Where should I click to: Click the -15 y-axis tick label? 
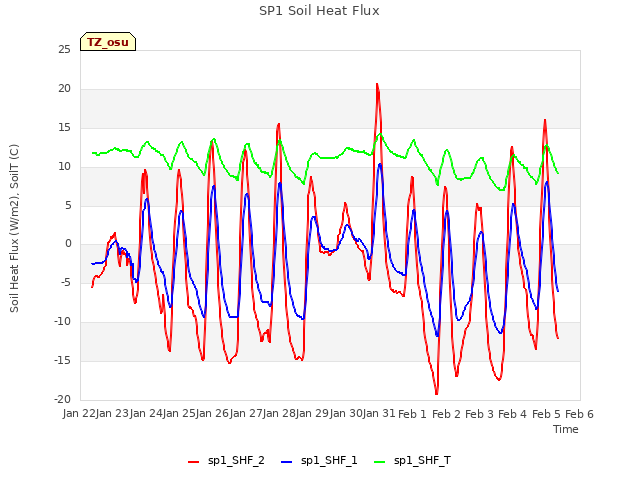coord(63,360)
